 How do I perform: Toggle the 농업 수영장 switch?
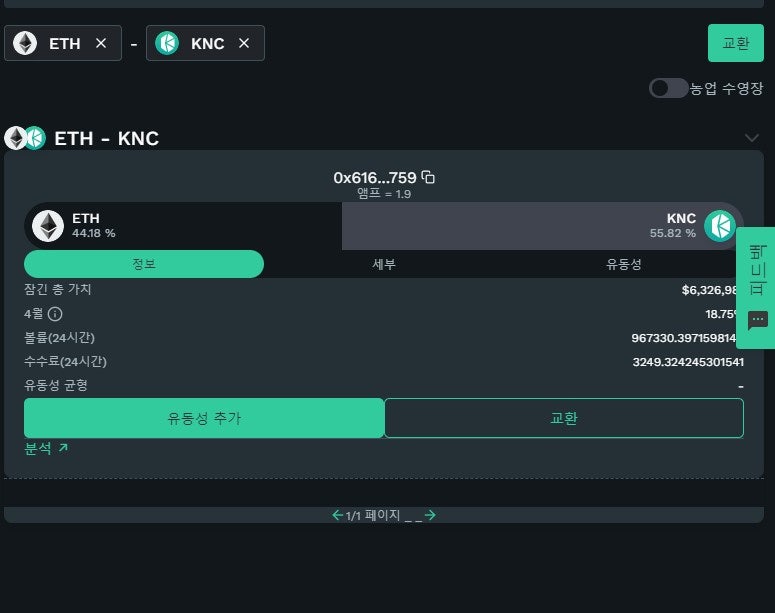tap(668, 88)
